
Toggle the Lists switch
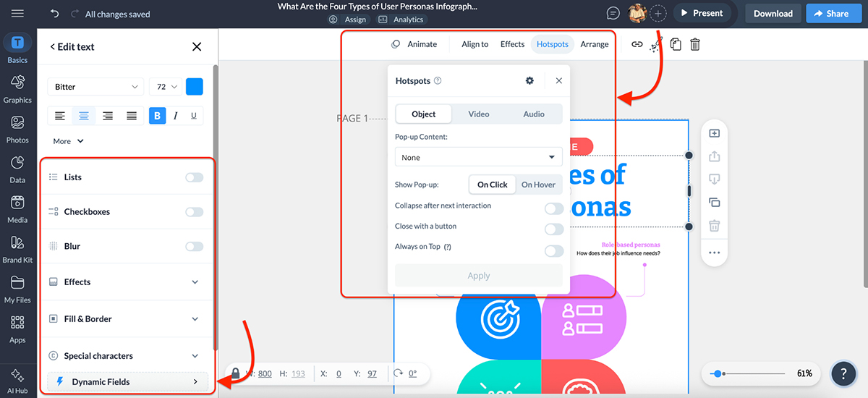pyautogui.click(x=194, y=177)
